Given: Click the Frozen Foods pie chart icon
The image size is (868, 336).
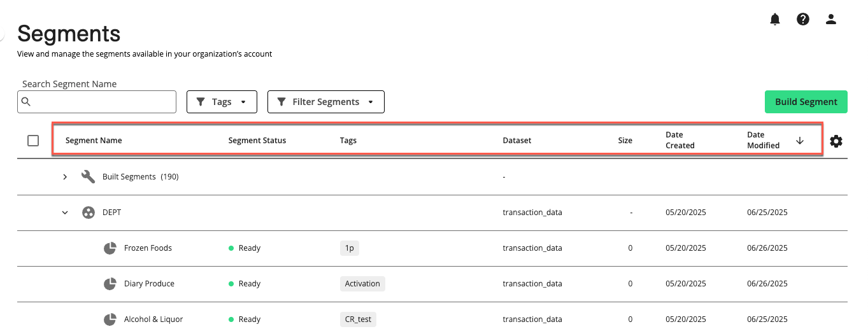Looking at the screenshot, I should click(x=110, y=248).
